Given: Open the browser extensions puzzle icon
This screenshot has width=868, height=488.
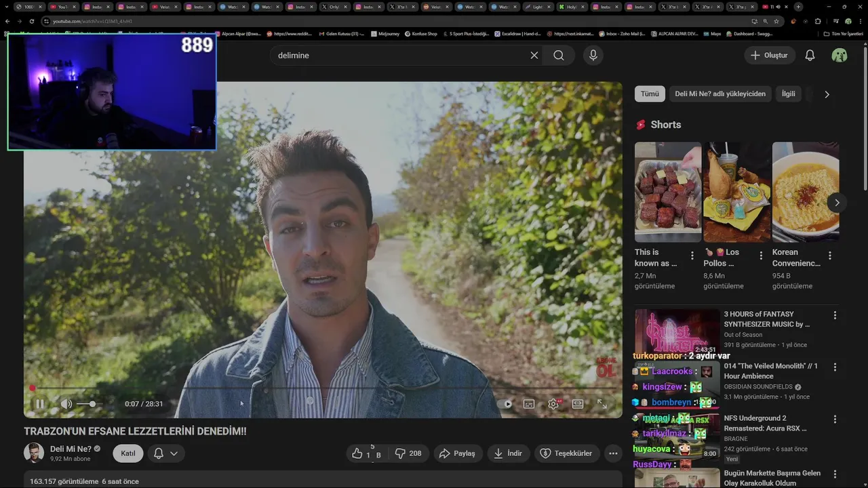Looking at the screenshot, I should coord(817,21).
